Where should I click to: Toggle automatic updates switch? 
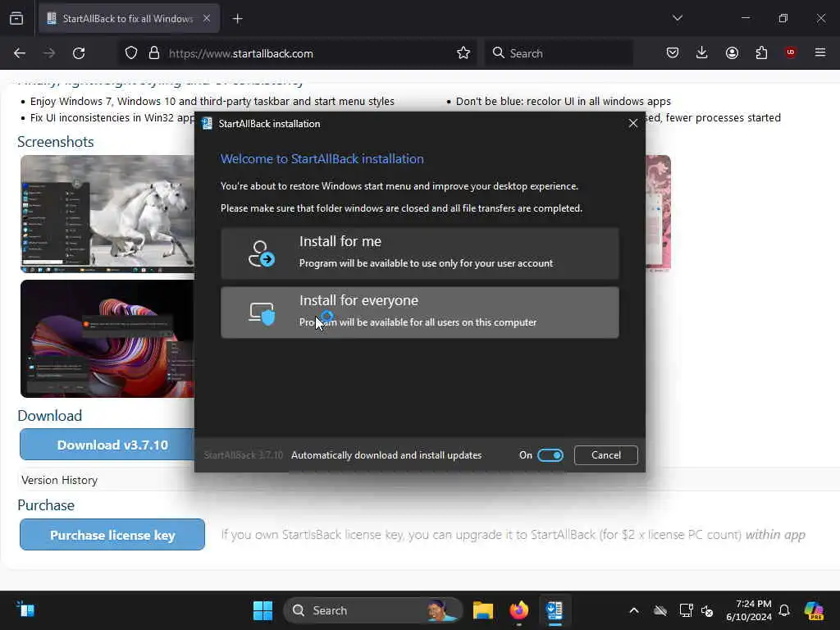[550, 454]
